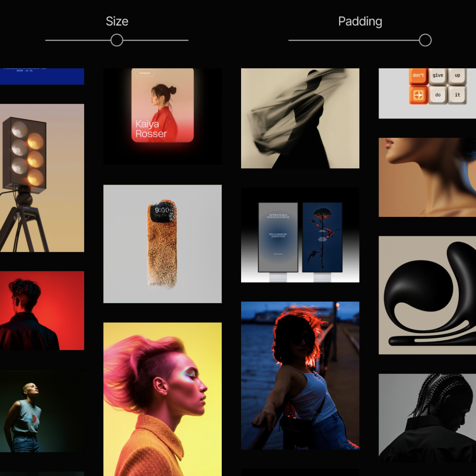Click the Padding label text

(x=360, y=21)
